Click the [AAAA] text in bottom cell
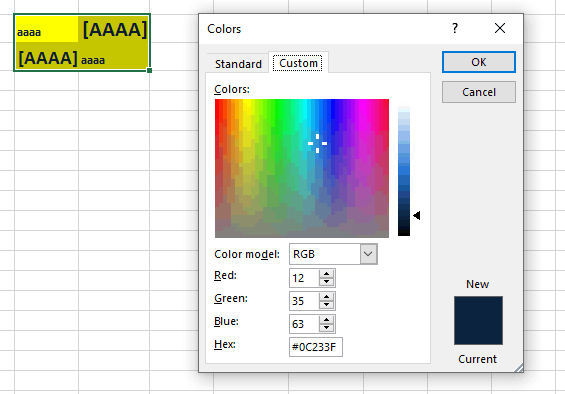 click(48, 58)
